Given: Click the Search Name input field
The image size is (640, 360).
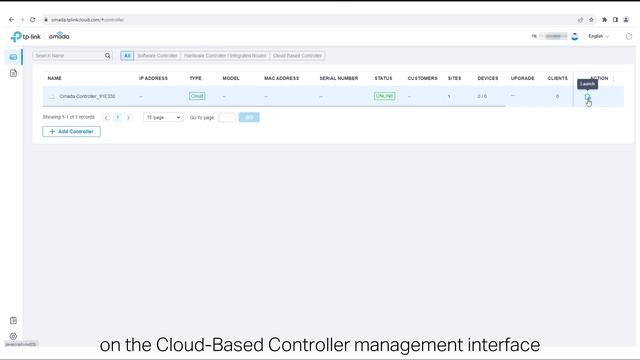Looking at the screenshot, I should (68, 56).
